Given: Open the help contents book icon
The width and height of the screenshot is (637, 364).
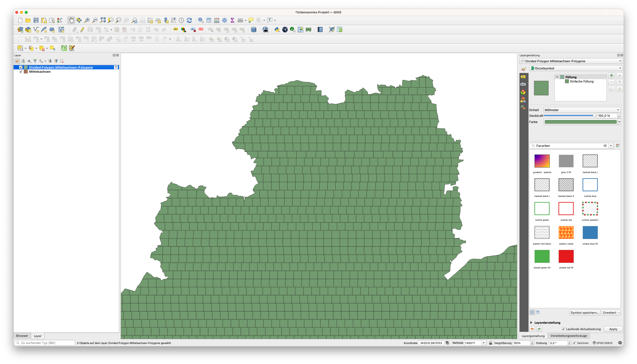Looking at the screenshot, I should (x=320, y=30).
